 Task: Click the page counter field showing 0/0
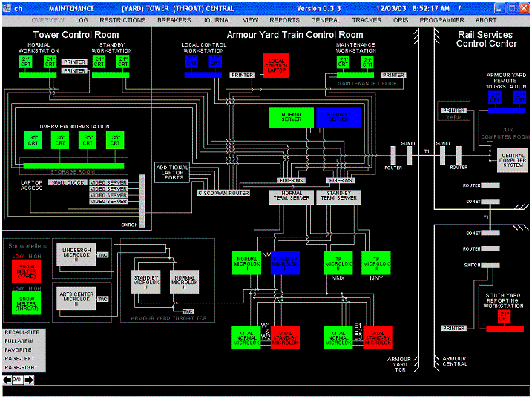[17, 380]
